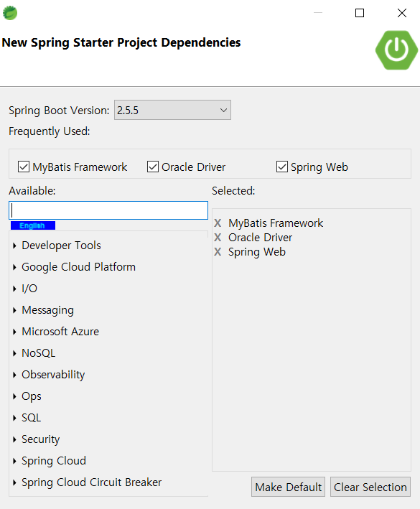The height and width of the screenshot is (509, 420).
Task: Select Oracle Driver in the Selected list
Action: (x=260, y=238)
